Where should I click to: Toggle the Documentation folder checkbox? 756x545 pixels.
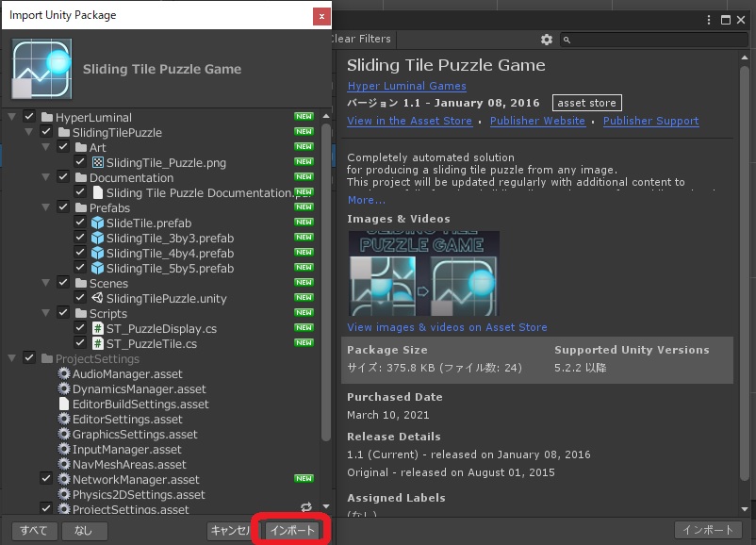63,176
